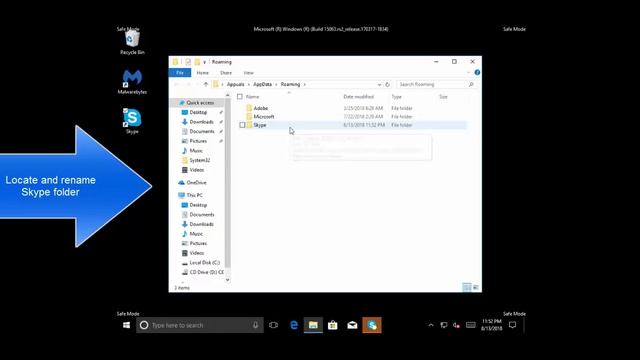Open the Mail app from the taskbar

[x=352, y=325]
